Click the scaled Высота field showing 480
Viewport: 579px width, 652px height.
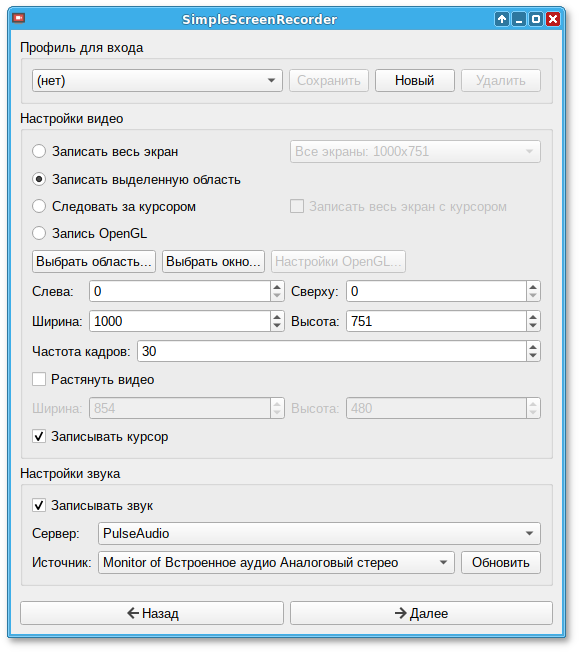436,408
